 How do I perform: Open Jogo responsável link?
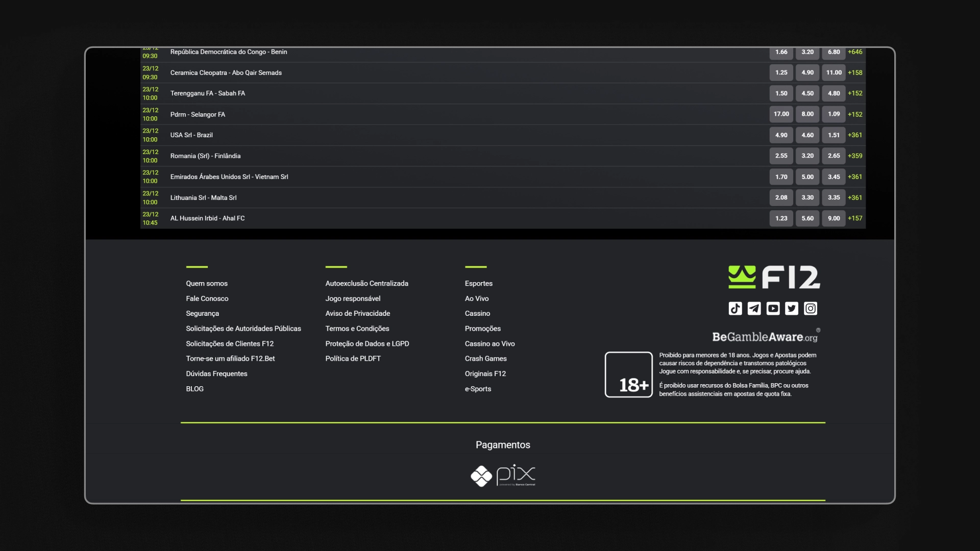point(353,298)
